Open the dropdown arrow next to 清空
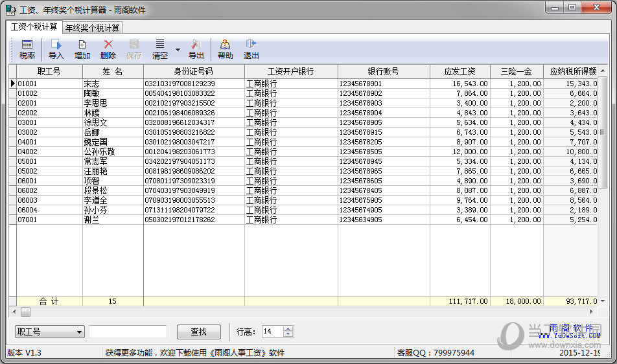The width and height of the screenshot is (617, 364). (x=178, y=49)
